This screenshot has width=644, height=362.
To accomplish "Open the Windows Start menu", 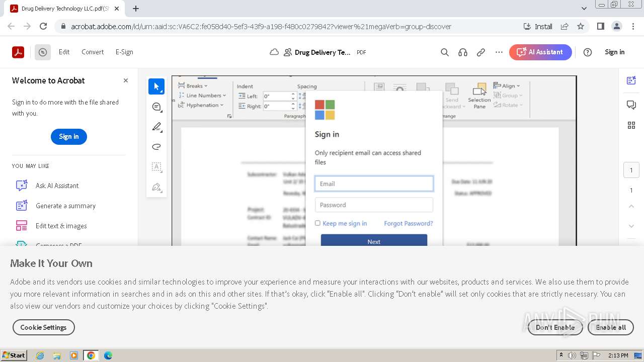I will click(x=14, y=355).
